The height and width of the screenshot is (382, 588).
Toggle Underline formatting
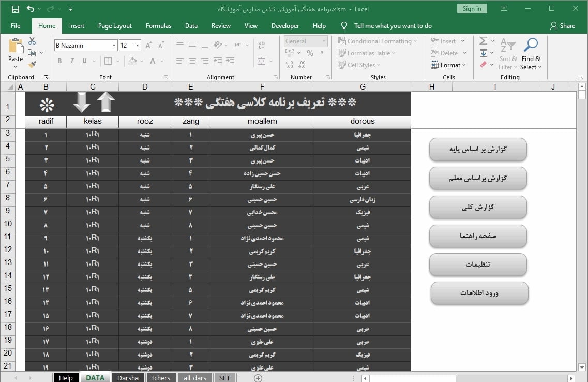tap(84, 61)
